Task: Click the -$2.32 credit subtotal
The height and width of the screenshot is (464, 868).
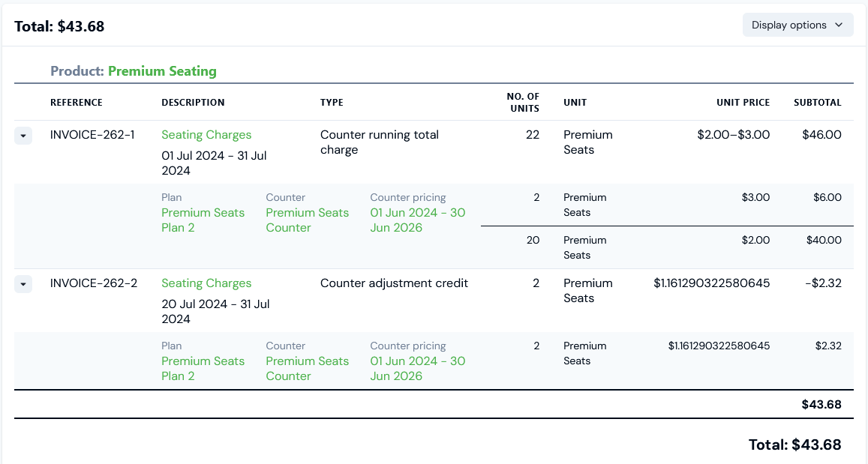Action: 823,283
